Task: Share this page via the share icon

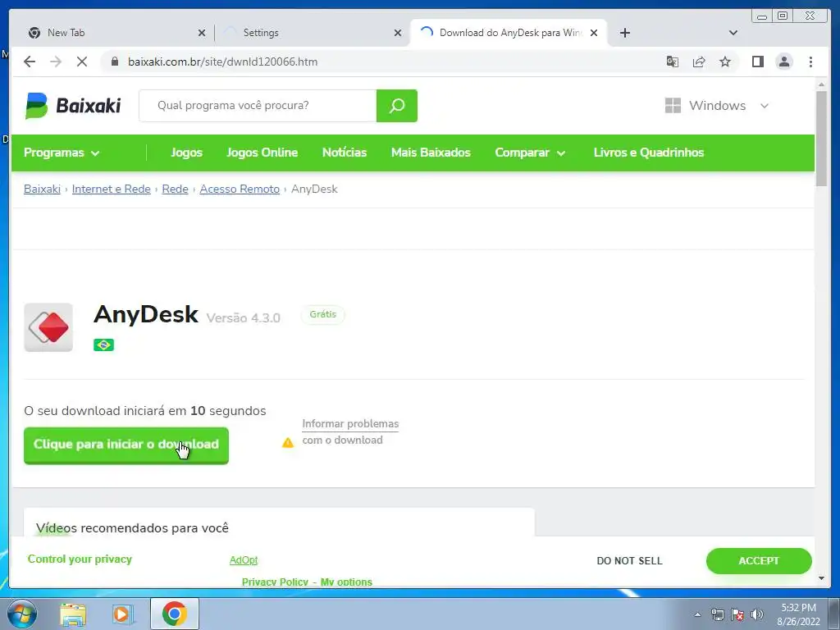Action: tap(699, 62)
